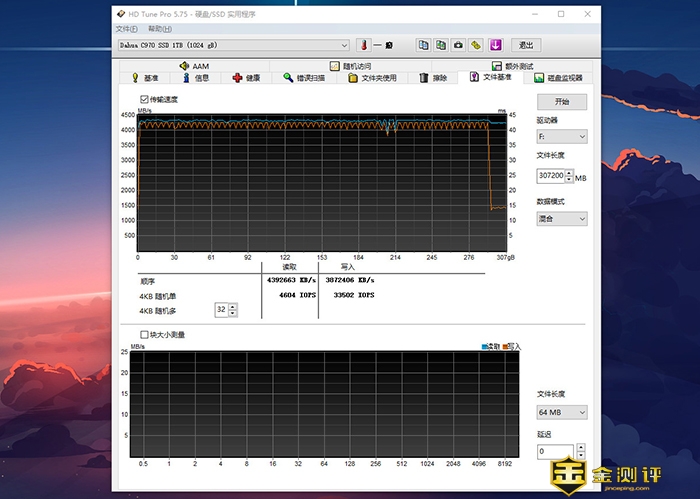Click the 4KB 随机多 queue depth stepper
The width and height of the screenshot is (700, 499).
pos(233,310)
